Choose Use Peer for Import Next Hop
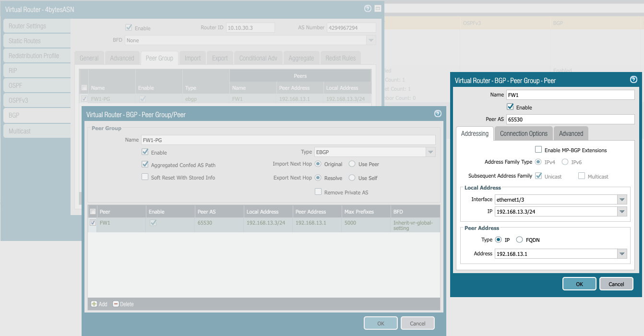Screen dimensions: 644x336 [x=352, y=164]
